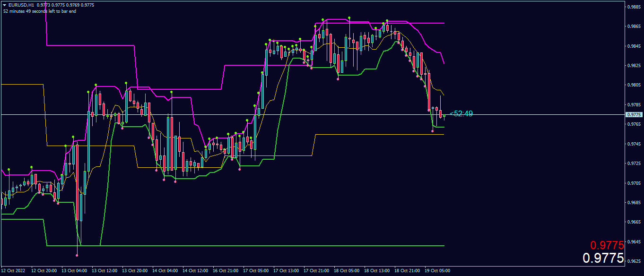Click the '16 Oct 21:00' time axis label
The height and width of the screenshot is (276, 644).
click(226, 271)
